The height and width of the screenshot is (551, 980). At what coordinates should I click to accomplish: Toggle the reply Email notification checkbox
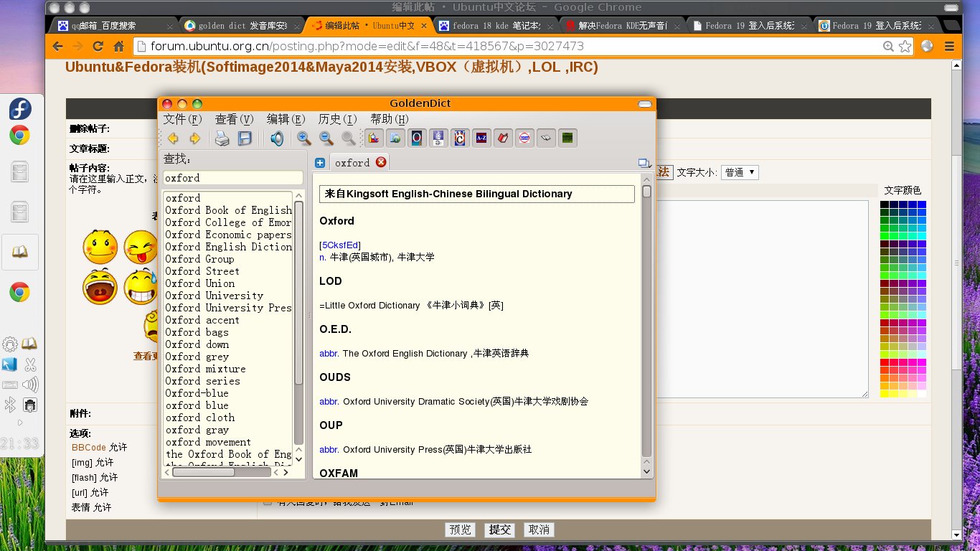pos(268,501)
